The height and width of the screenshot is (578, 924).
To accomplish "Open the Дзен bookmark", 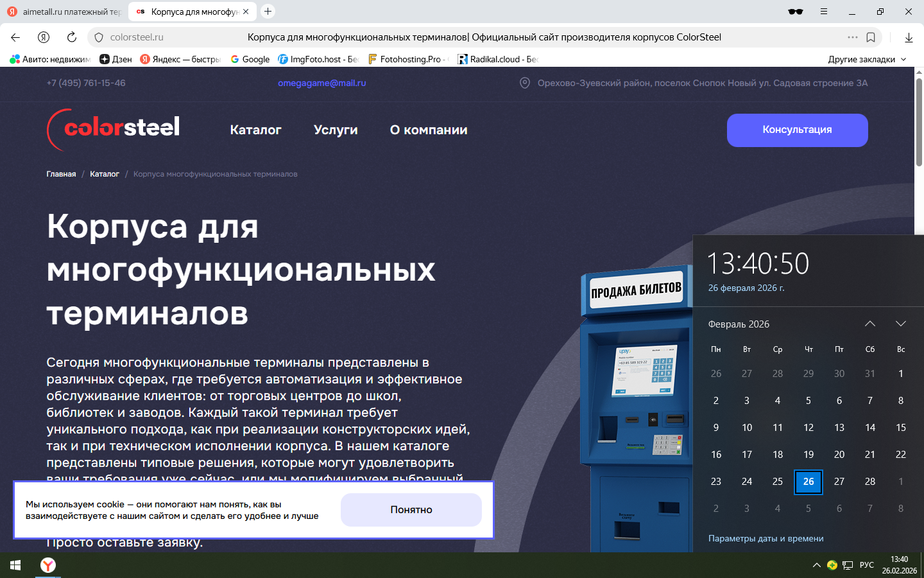I will click(116, 59).
